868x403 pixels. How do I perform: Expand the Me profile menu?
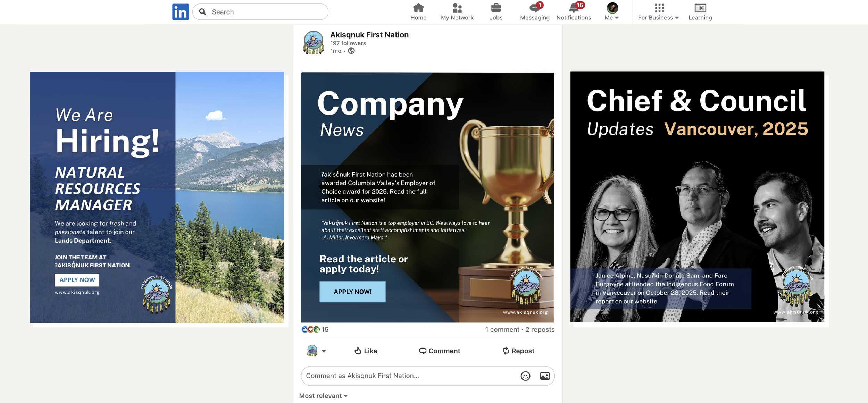point(611,11)
